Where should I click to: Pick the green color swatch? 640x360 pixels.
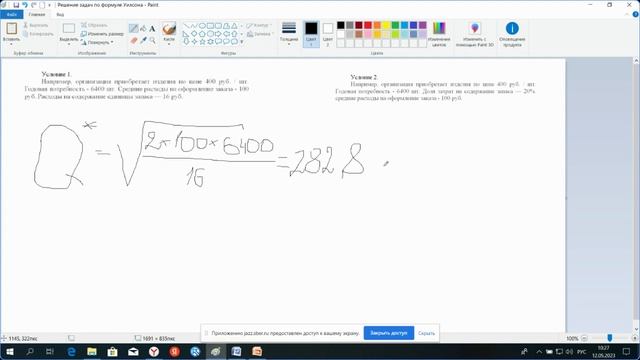(395, 25)
